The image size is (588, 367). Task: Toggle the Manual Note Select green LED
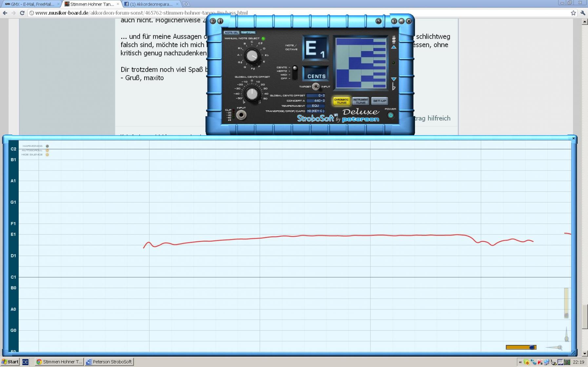tap(263, 39)
